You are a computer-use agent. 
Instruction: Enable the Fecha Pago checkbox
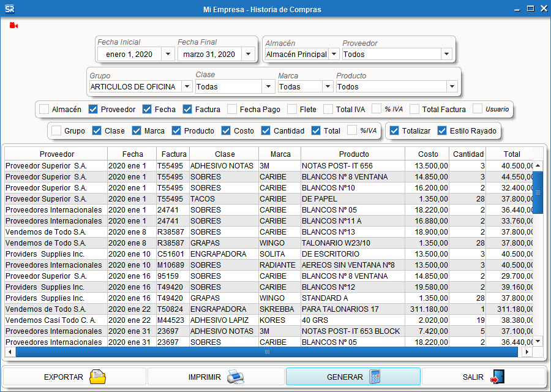tap(232, 110)
